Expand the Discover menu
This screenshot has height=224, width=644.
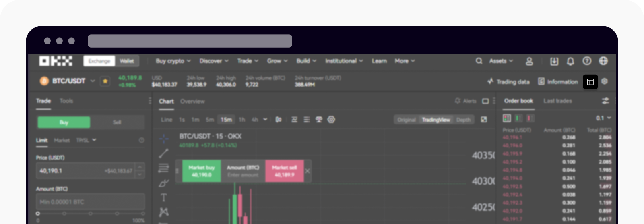click(214, 61)
